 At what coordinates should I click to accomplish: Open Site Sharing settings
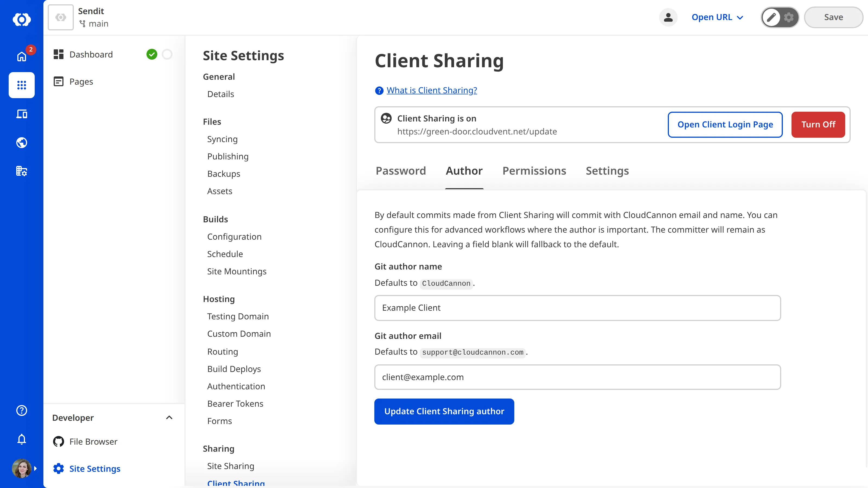[231, 466]
